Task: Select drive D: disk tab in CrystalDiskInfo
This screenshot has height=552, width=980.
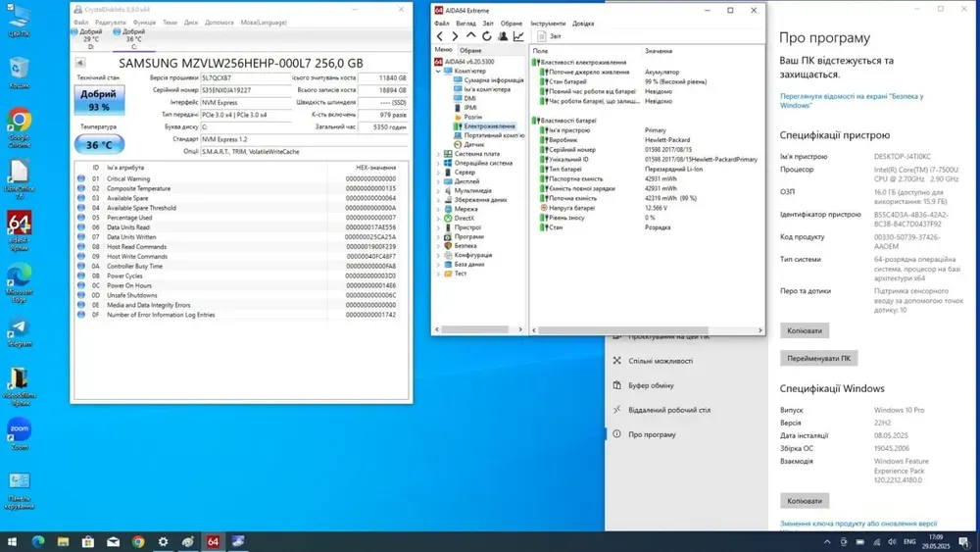Action: [90, 38]
